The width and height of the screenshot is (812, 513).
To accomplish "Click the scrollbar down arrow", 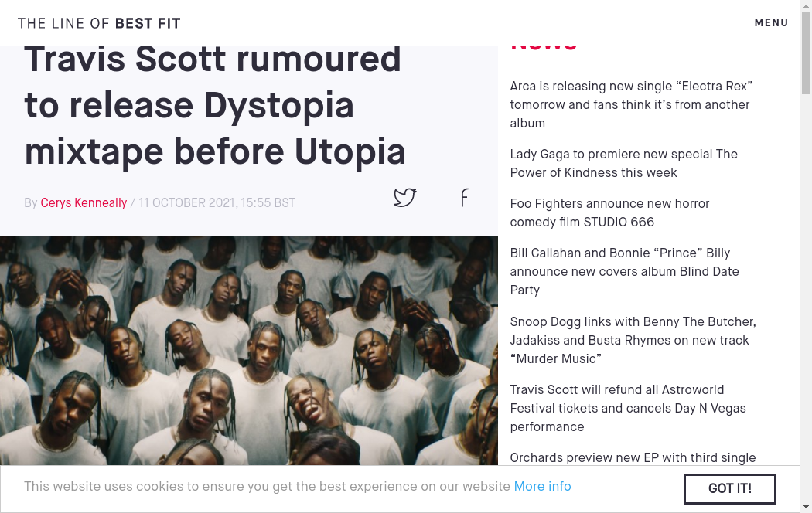I will [x=806, y=508].
